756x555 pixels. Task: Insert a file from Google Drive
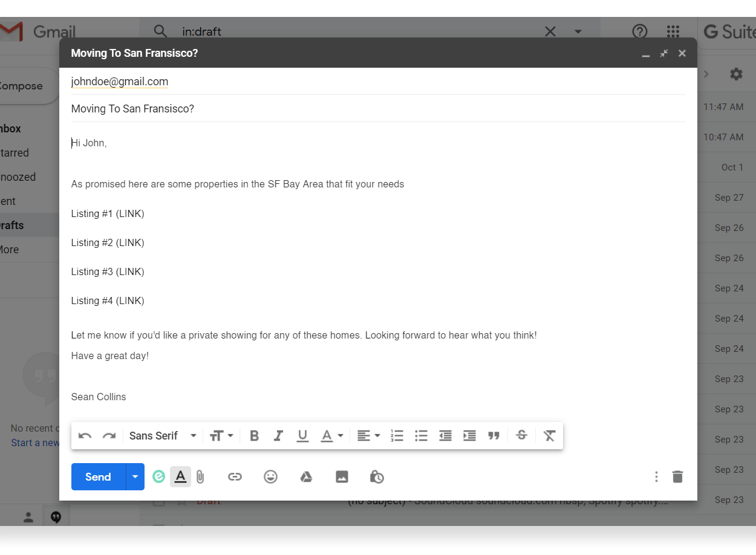(306, 476)
